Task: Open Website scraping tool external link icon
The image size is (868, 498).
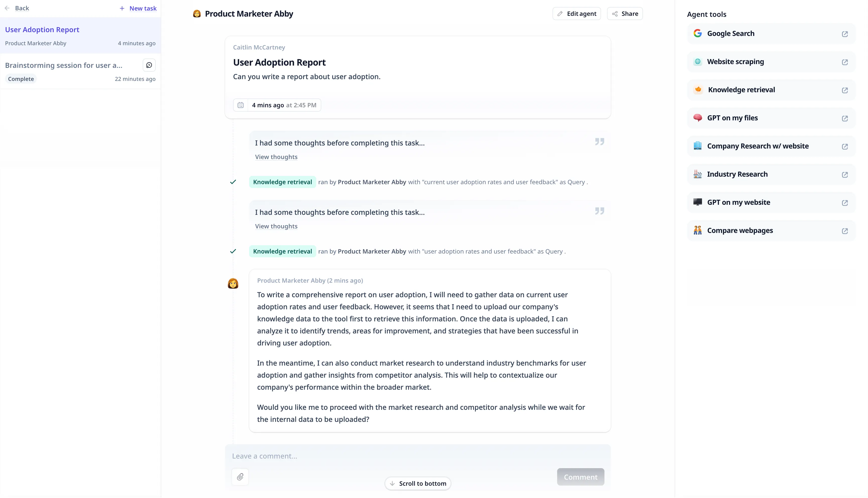Action: click(x=844, y=62)
